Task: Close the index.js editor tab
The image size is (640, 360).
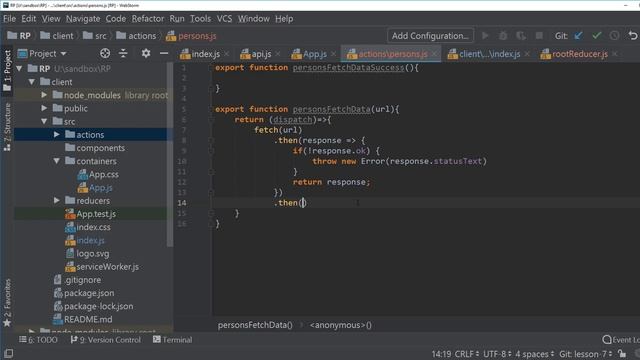Action: [x=227, y=54]
